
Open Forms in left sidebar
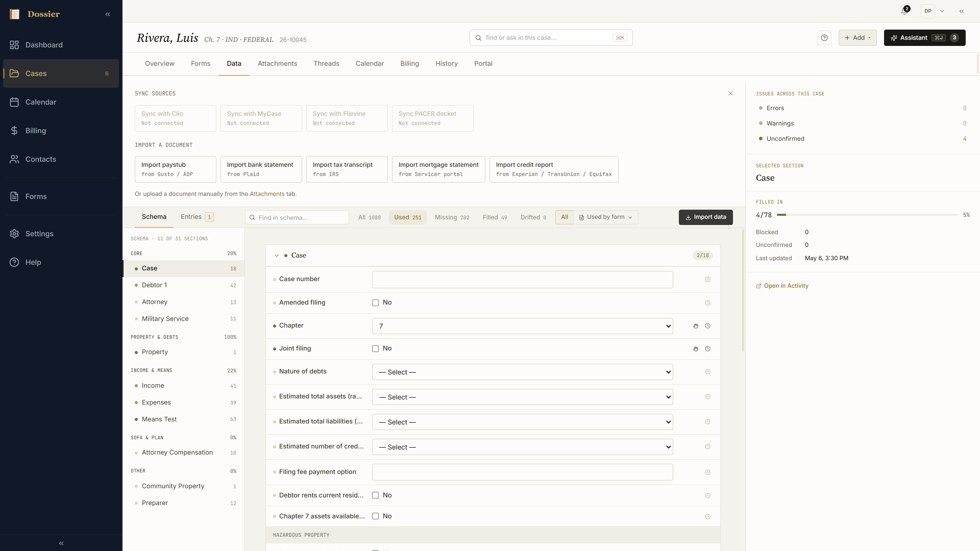tap(61, 196)
